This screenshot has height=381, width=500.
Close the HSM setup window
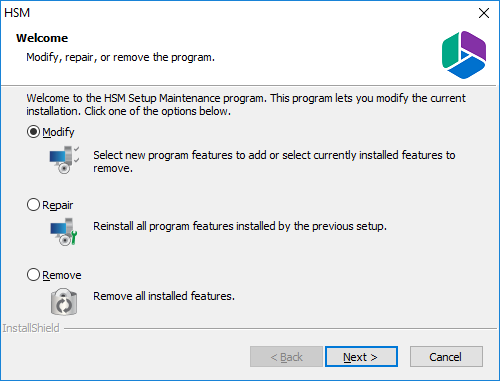[x=484, y=13]
